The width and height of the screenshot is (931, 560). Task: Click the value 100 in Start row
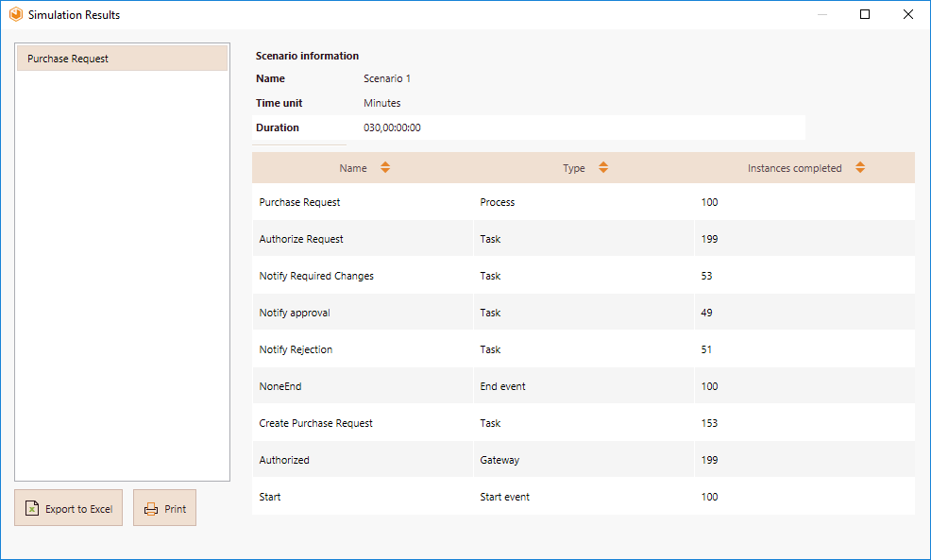pos(709,497)
